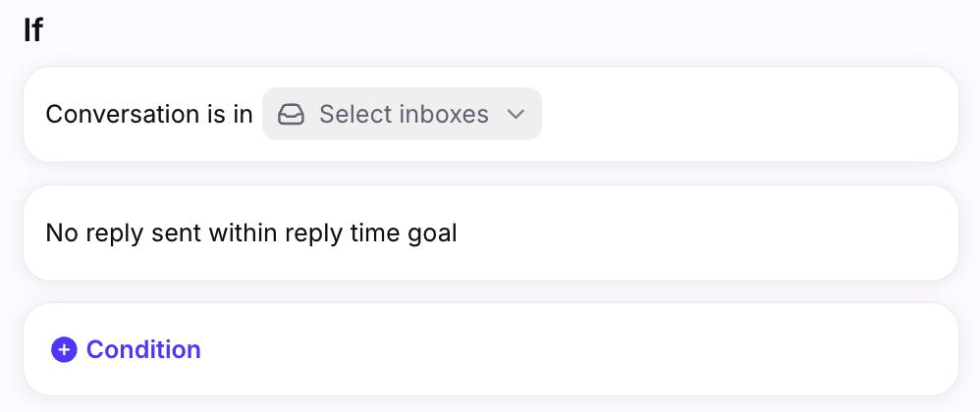Click the inbox tray icon

pos(291,114)
